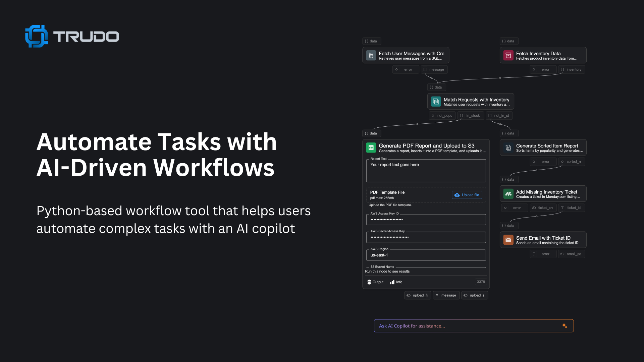Toggle the upload_s output pill
The image size is (644, 362).
474,295
